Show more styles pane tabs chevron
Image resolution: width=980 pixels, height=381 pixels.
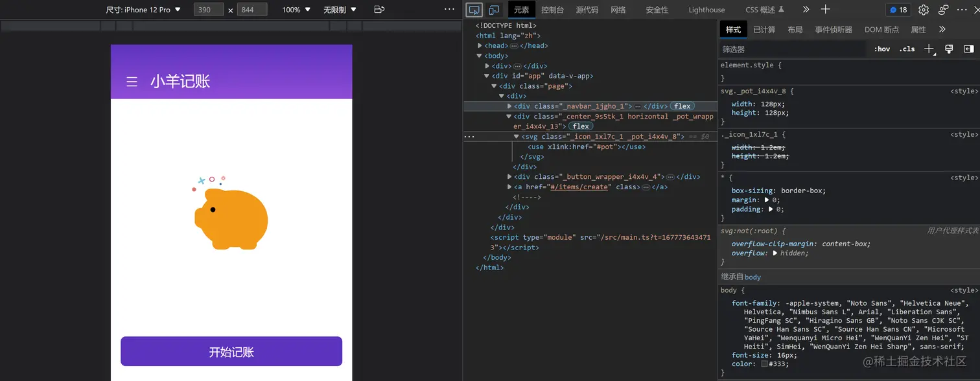(942, 29)
